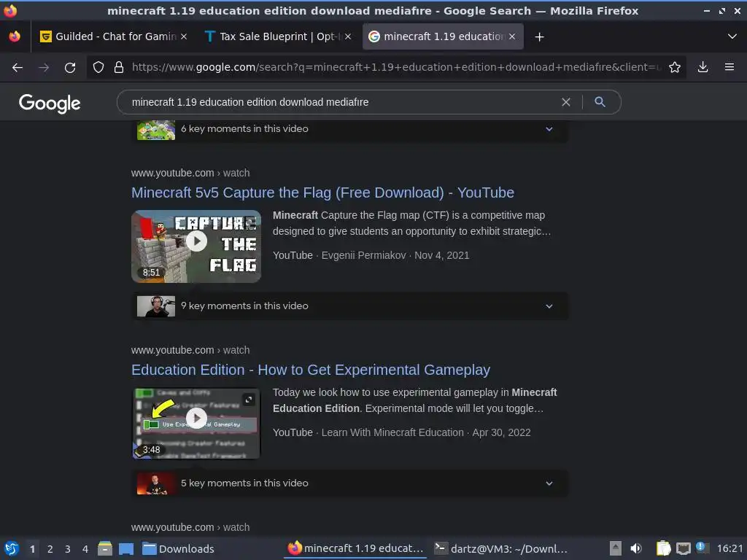
Task: Switch to workspace 4
Action: coord(85,549)
